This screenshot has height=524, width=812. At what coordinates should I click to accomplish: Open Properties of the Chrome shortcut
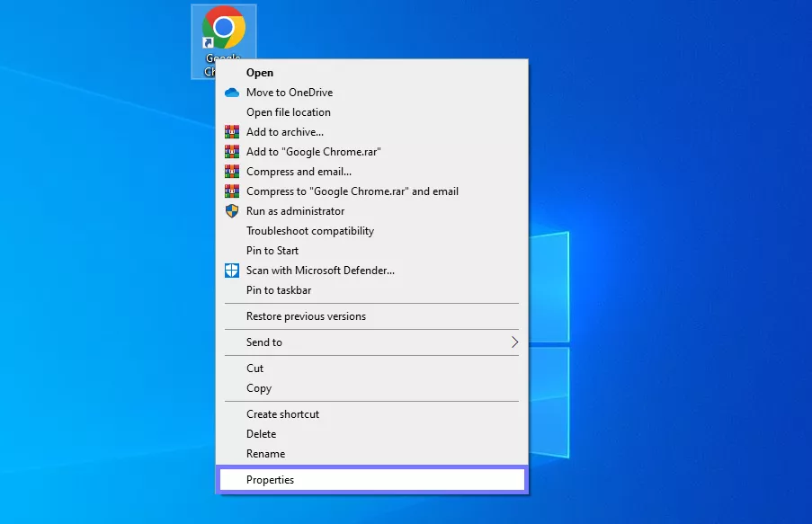pyautogui.click(x=272, y=479)
